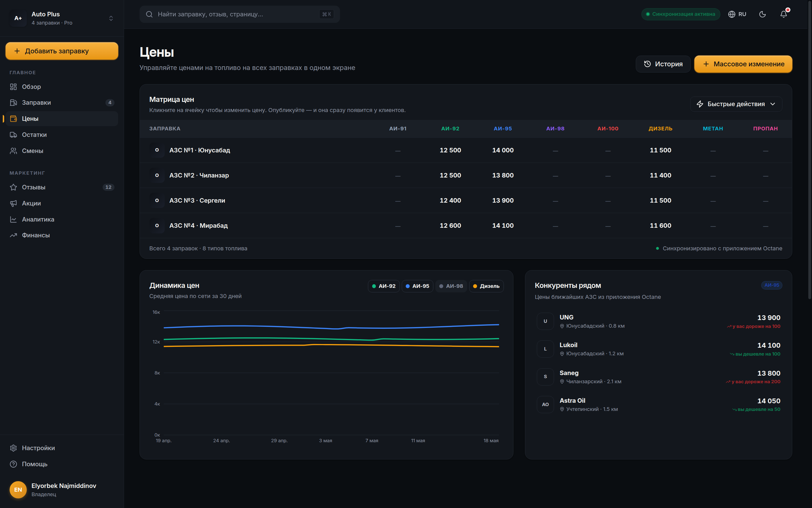Click the Lukoil competitor avatar
812x508 pixels.
point(545,349)
